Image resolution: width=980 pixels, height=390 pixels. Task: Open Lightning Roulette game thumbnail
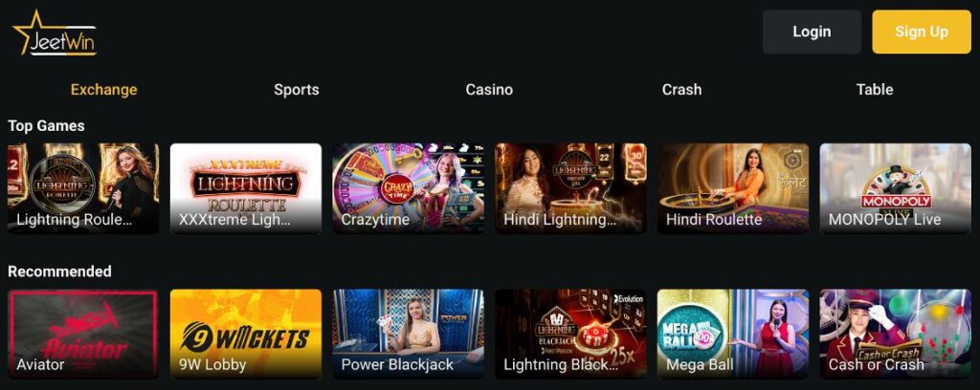pyautogui.click(x=83, y=188)
